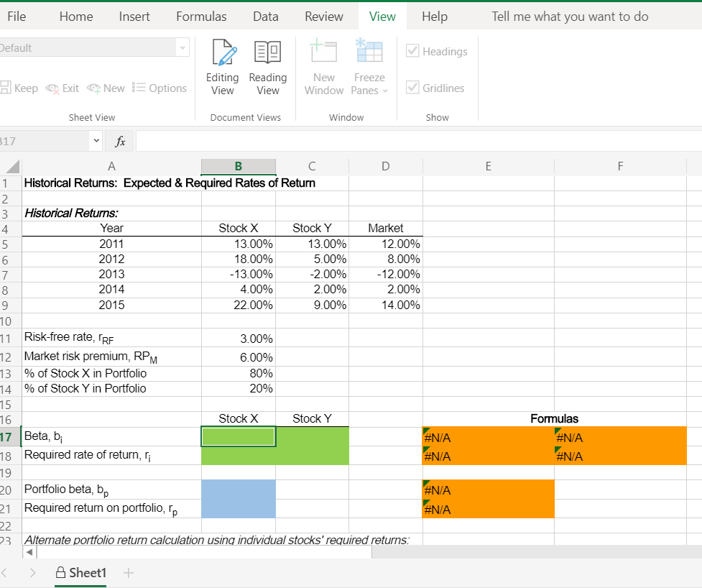Uncheck the Headings checkbox
This screenshot has height=588, width=702.
click(x=413, y=51)
